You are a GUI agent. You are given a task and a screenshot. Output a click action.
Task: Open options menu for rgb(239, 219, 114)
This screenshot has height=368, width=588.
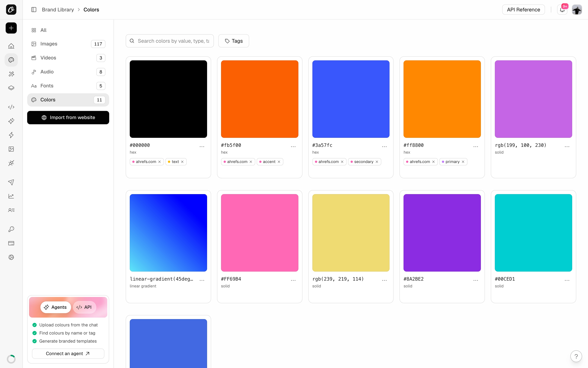[384, 280]
